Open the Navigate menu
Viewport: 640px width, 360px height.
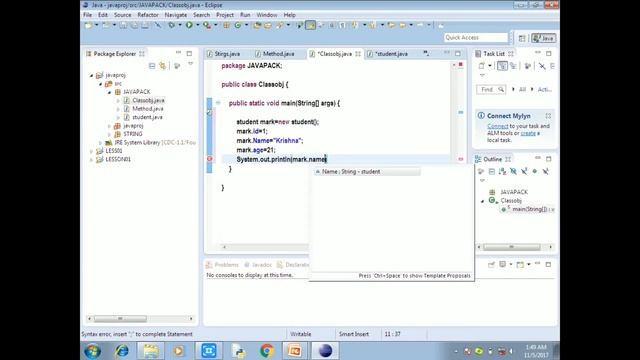click(176, 15)
